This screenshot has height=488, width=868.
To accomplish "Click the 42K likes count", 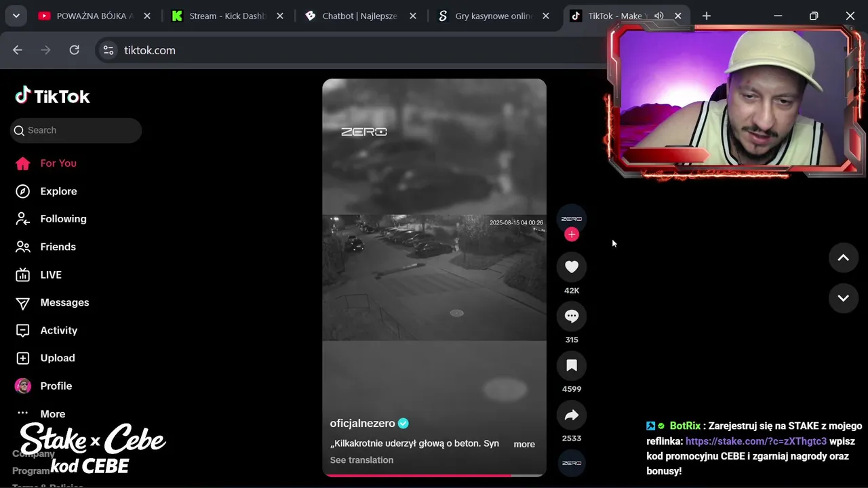I will pos(572,291).
